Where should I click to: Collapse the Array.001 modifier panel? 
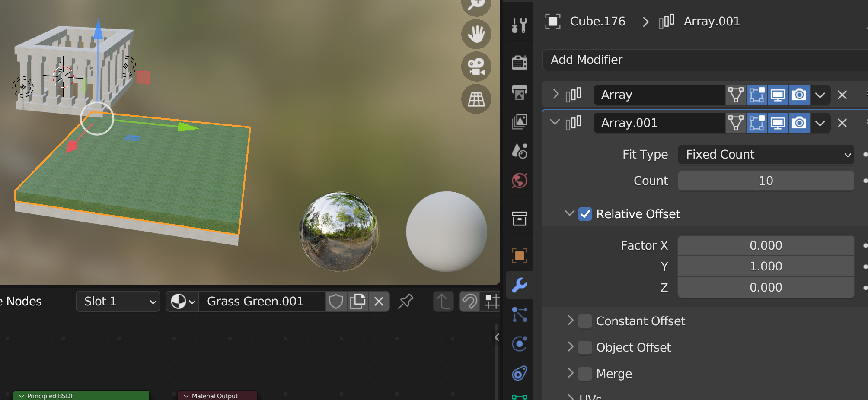click(x=555, y=122)
